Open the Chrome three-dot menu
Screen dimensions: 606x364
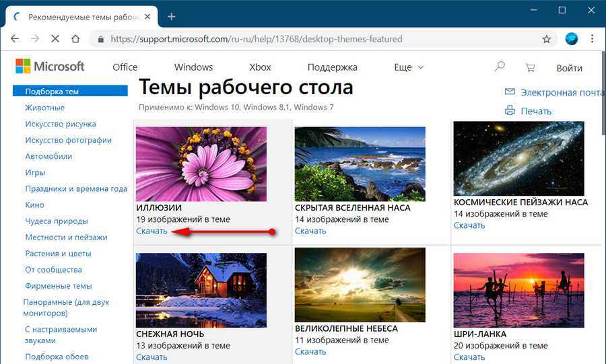pyautogui.click(x=594, y=39)
